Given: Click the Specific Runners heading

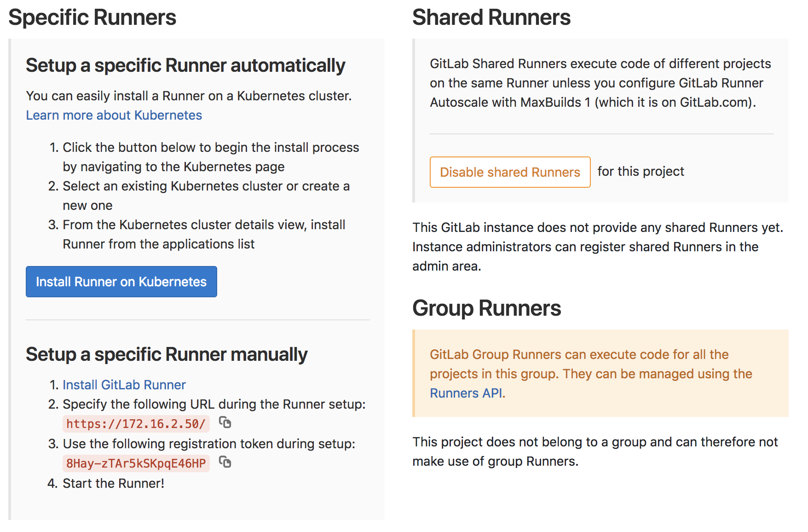Looking at the screenshot, I should [x=92, y=17].
